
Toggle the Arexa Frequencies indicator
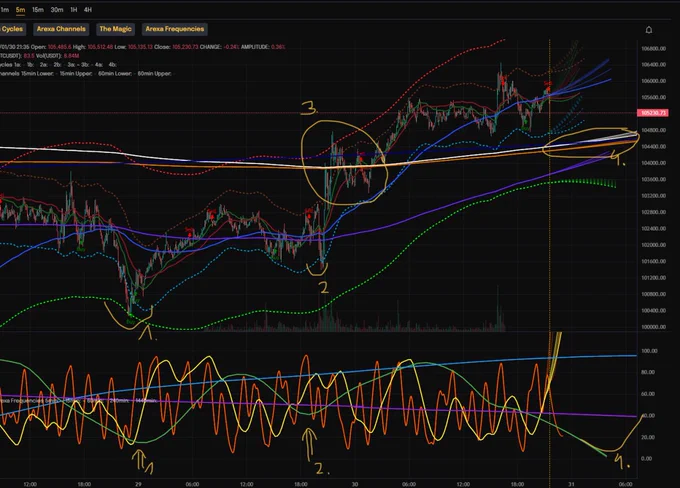(175, 29)
